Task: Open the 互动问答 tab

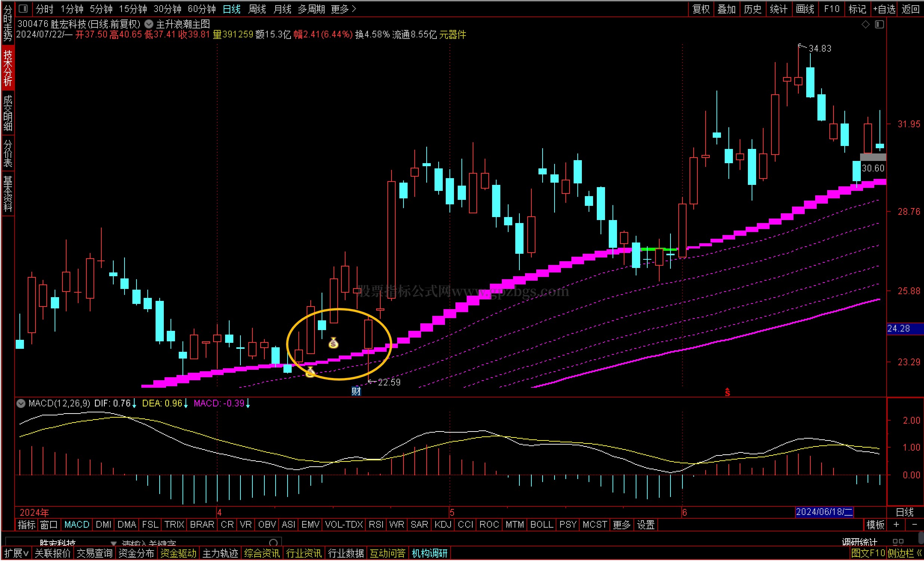Action: 388,554
